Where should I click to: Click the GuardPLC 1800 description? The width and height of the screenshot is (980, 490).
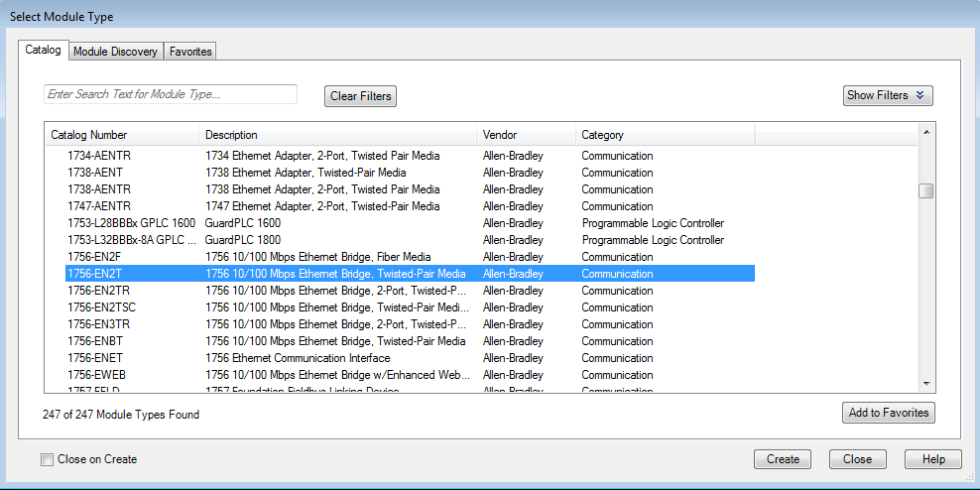coord(242,240)
